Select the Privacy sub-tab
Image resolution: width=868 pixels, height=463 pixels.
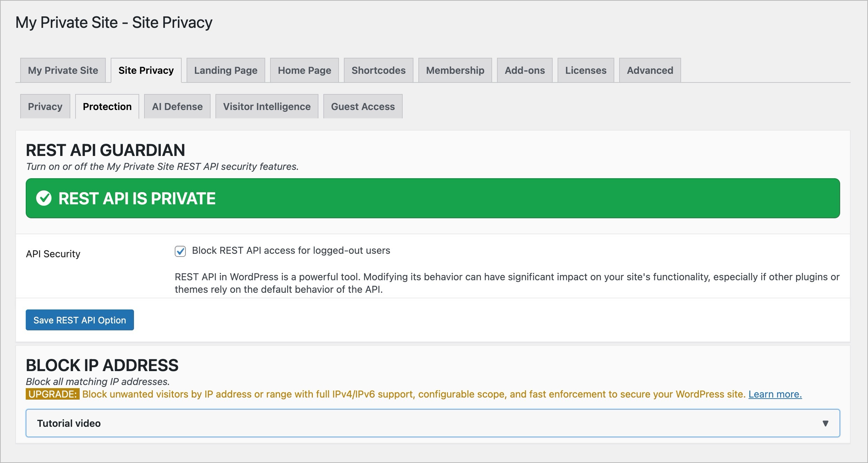point(45,107)
